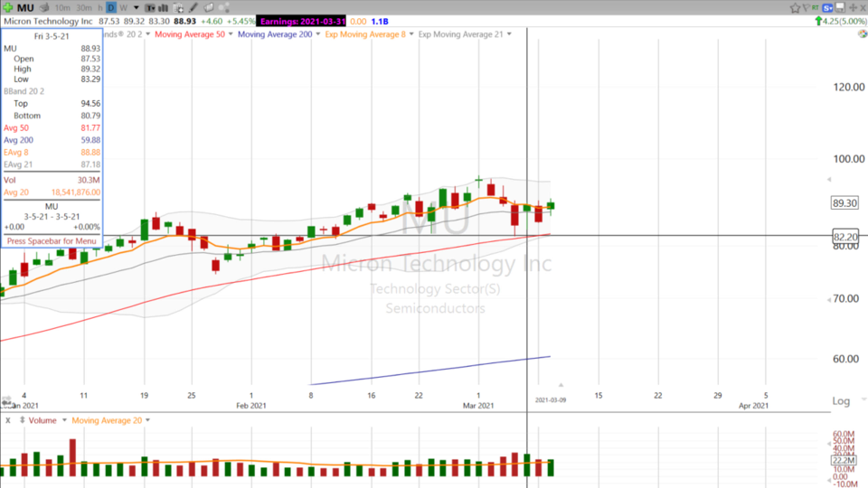Close the chart window with X

tap(863, 8)
